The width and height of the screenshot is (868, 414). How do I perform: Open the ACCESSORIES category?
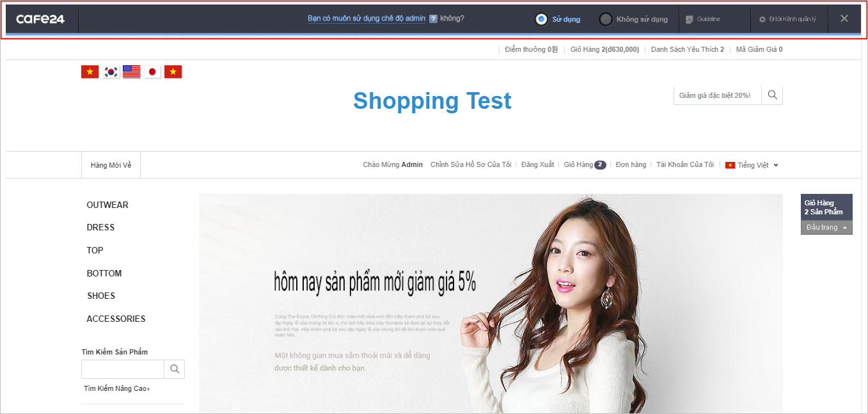pos(116,319)
